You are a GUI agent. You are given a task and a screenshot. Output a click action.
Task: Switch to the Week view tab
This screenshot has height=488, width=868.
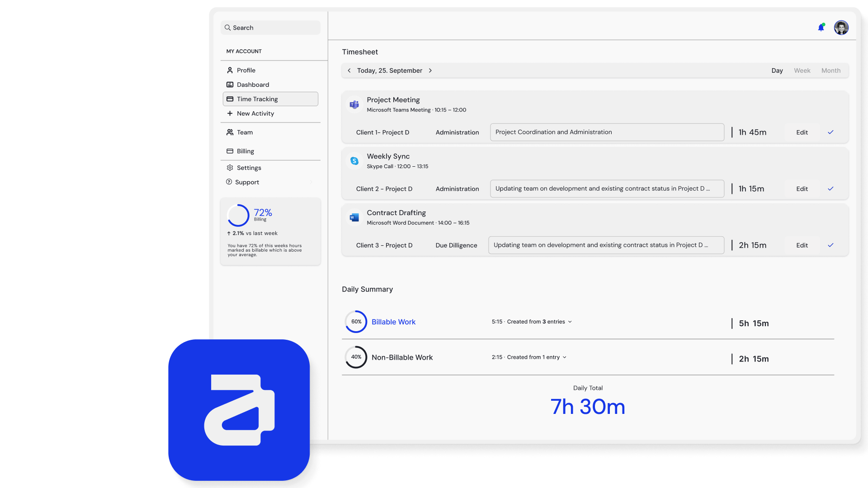click(802, 70)
